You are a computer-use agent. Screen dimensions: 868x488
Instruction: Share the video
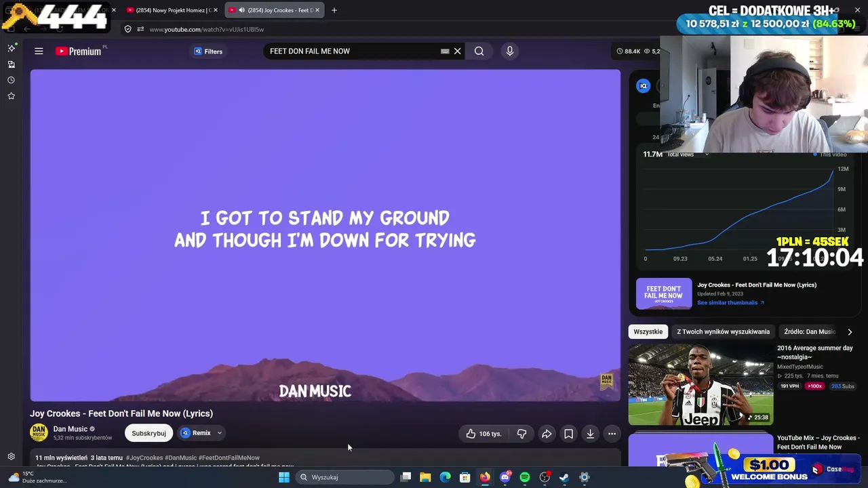547,434
